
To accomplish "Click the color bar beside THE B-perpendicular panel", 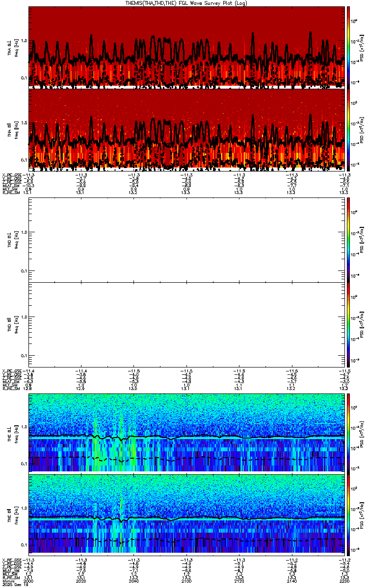I will click(349, 432).
